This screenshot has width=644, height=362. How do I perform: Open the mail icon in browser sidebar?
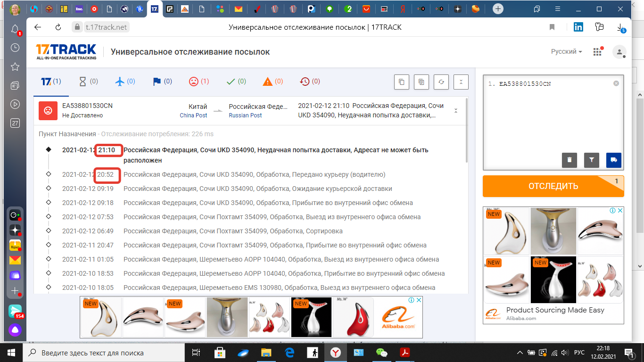coord(15,260)
